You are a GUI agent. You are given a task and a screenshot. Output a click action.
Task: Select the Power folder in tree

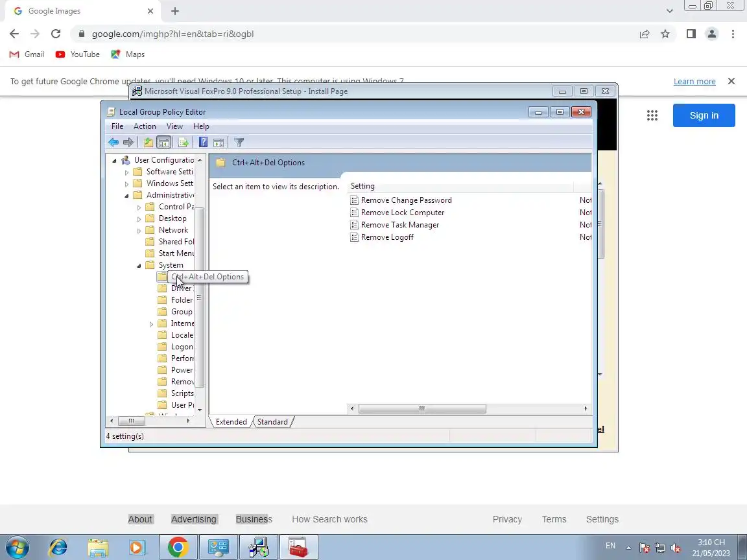(x=176, y=371)
